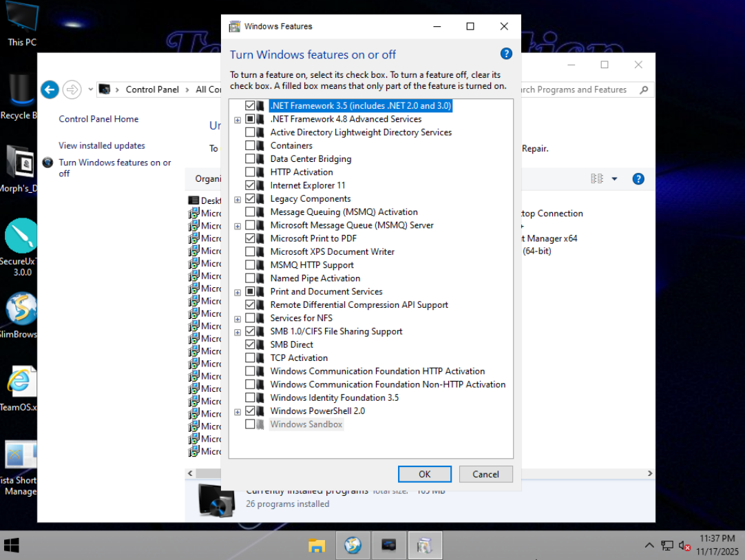Screen dimensions: 745x560
Task: Uncheck Internet Explorer 11 feature
Action: [250, 186]
